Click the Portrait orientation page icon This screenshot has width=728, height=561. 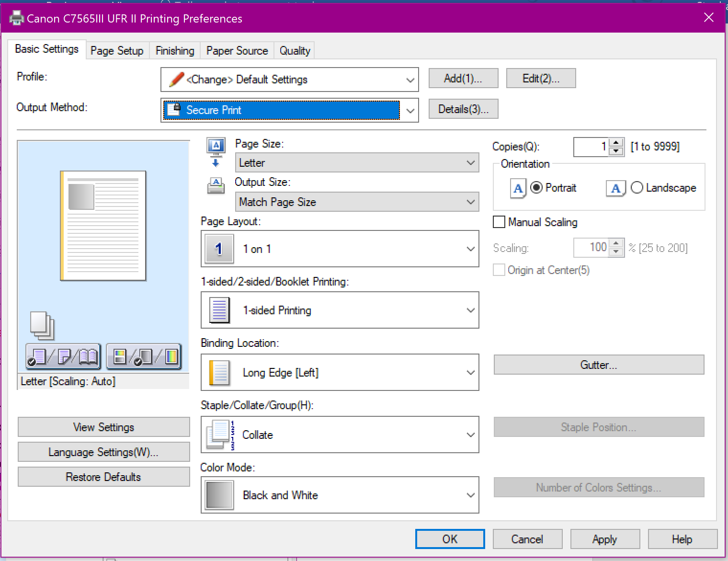pos(518,188)
